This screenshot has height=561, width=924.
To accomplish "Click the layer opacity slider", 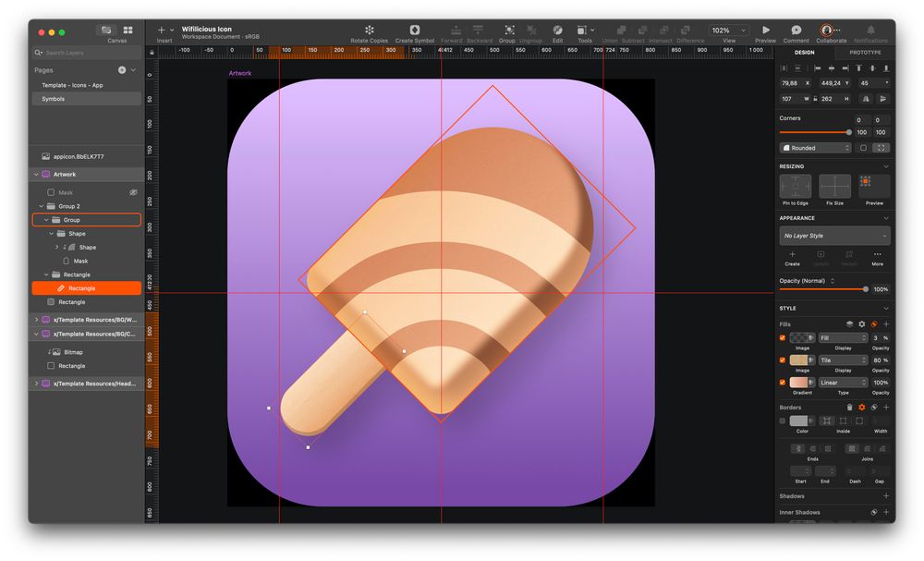I will pyautogui.click(x=824, y=289).
